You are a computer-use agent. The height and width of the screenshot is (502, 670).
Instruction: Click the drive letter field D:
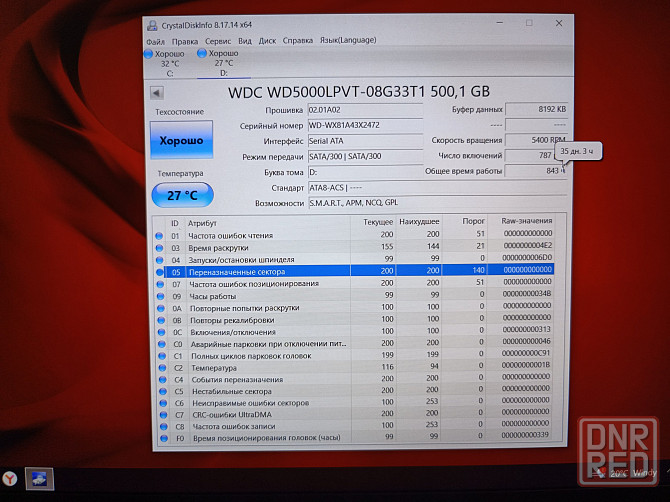pyautogui.click(x=365, y=172)
